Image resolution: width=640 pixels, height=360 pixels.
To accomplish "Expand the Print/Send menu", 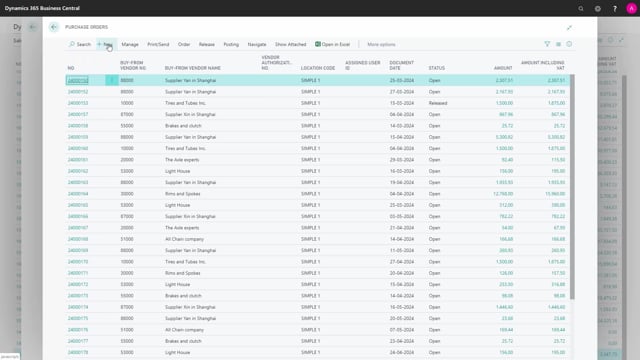I will pos(158,44).
